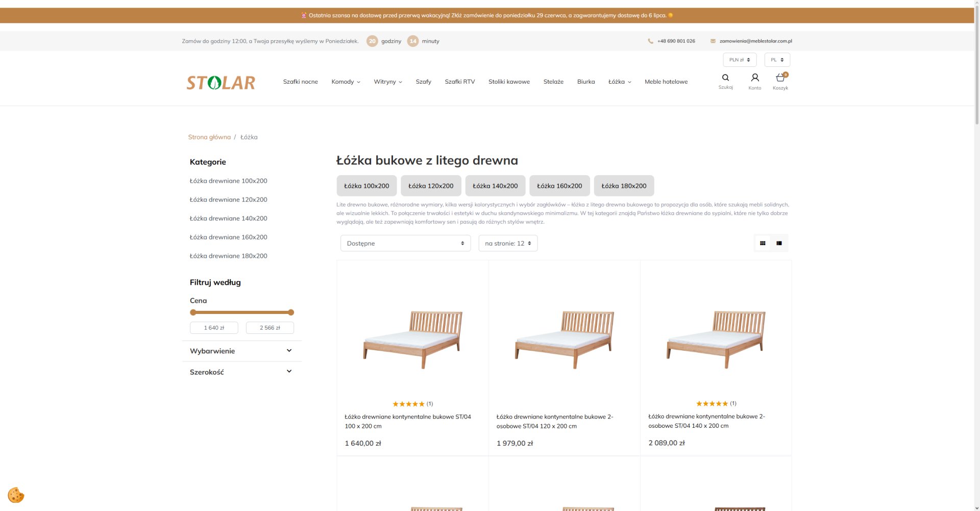This screenshot has width=980, height=511.
Task: Click the price range slider track
Action: pyautogui.click(x=242, y=312)
